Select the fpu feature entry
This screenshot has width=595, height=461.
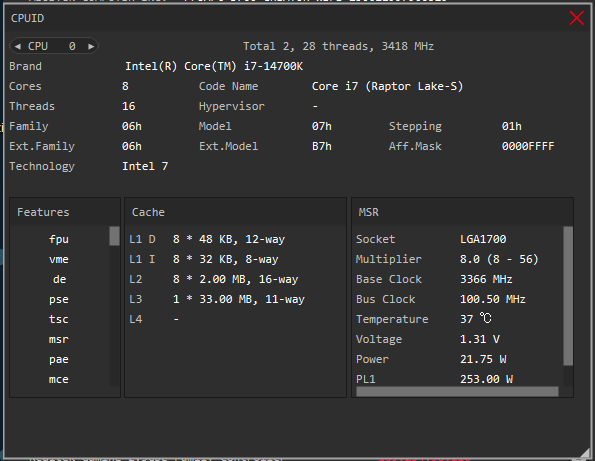pos(59,239)
